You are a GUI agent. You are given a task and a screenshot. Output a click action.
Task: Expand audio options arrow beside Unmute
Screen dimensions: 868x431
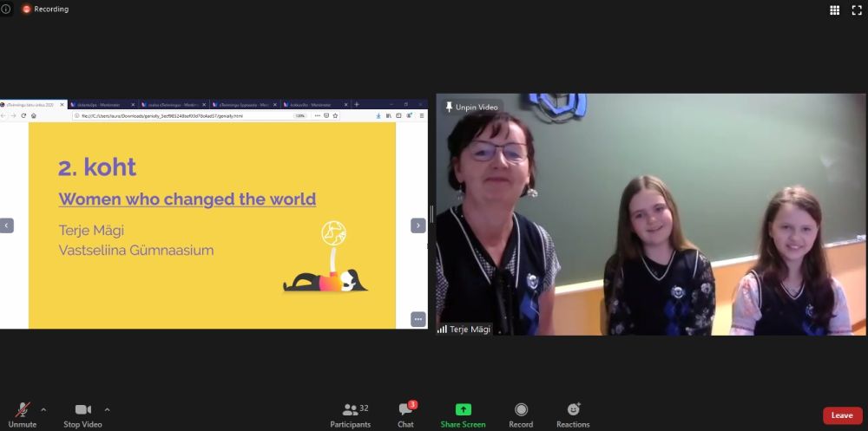point(43,409)
